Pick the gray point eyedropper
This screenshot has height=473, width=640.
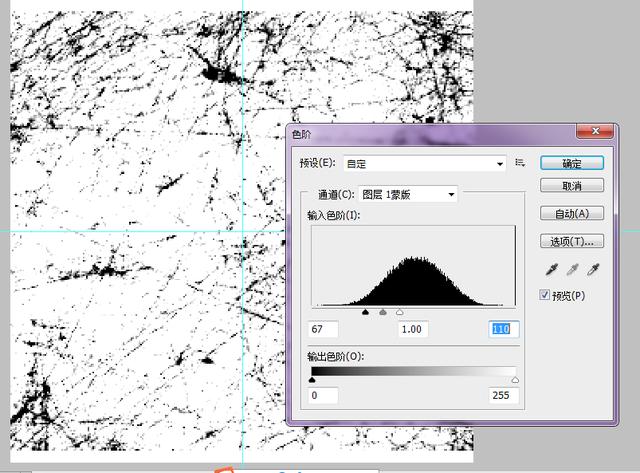(x=572, y=270)
